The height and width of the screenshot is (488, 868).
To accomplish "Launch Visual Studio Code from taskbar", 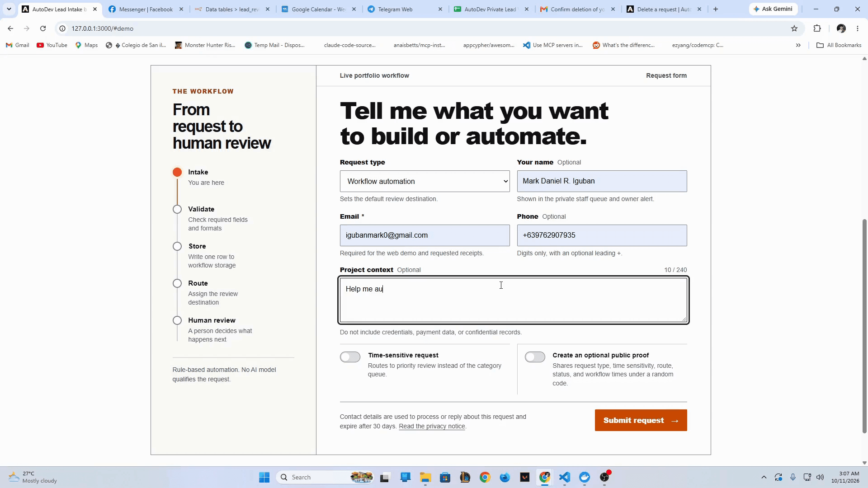I will coord(564,477).
